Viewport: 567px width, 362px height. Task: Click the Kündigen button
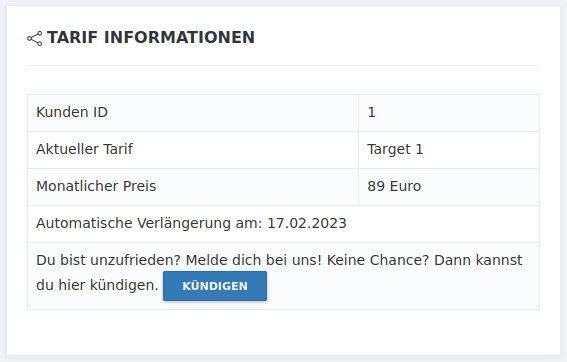pos(215,286)
